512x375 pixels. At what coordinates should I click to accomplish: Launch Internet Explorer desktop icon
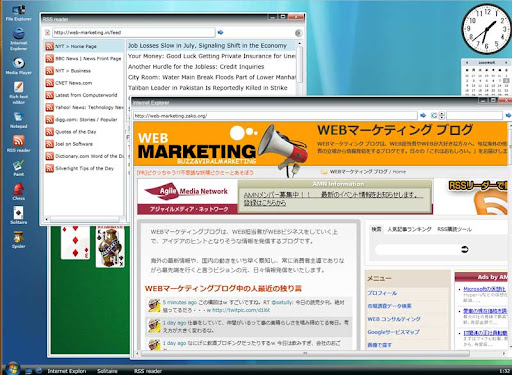pyautogui.click(x=18, y=39)
